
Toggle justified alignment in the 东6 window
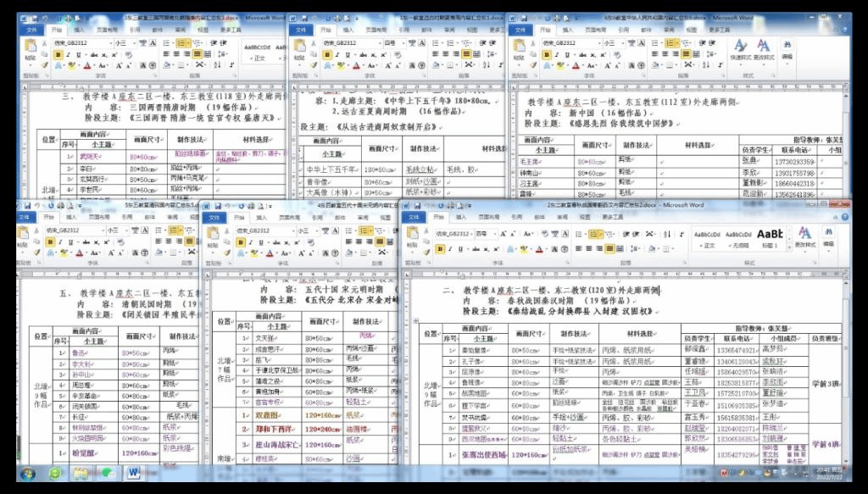(x=687, y=54)
